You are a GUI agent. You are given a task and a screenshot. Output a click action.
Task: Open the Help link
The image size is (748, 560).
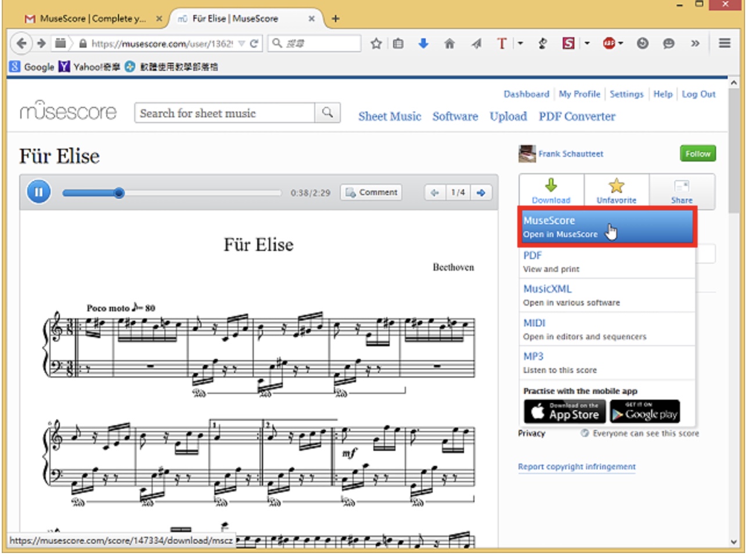tap(663, 94)
